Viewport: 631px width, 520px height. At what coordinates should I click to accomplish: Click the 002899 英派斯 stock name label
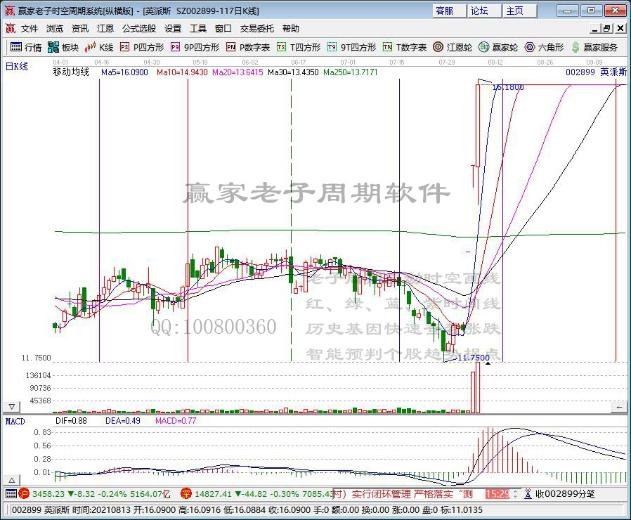(x=596, y=72)
